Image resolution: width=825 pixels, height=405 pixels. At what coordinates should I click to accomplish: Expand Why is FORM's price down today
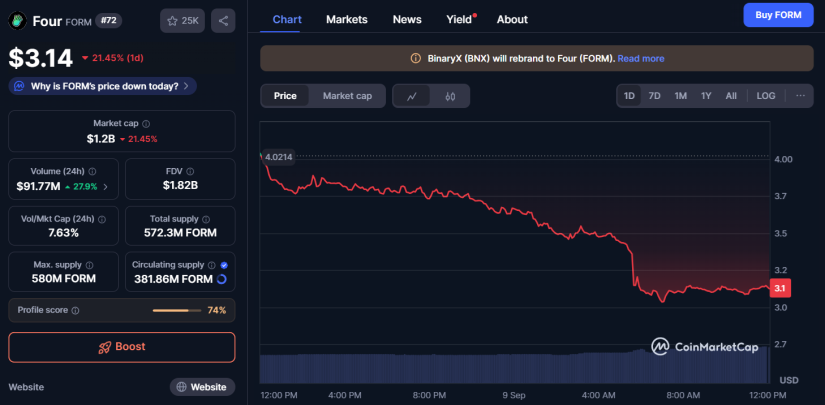tap(103, 86)
